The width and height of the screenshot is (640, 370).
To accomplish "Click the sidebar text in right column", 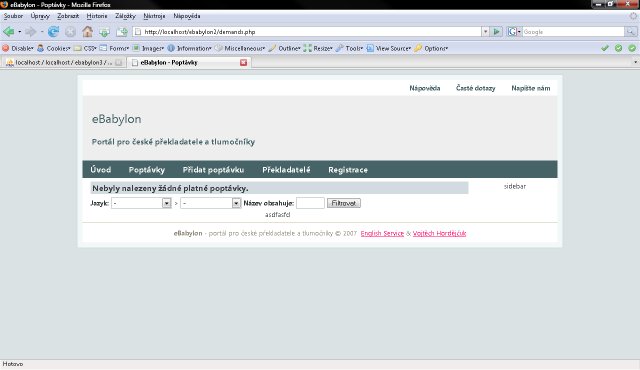I will (x=515, y=186).
